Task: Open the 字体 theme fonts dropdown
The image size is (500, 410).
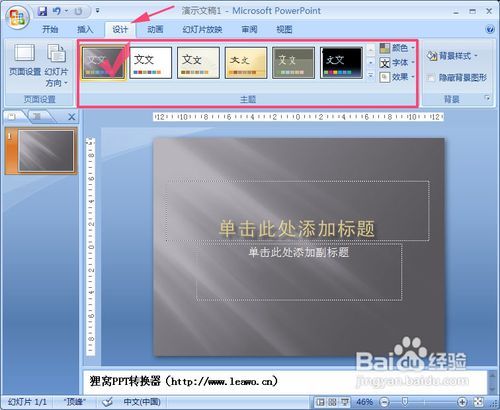Action: point(397,63)
